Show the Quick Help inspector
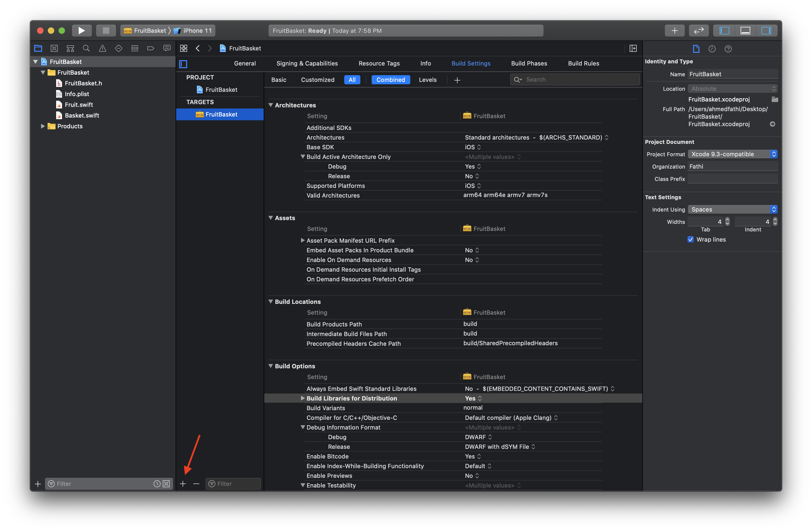 pyautogui.click(x=728, y=49)
